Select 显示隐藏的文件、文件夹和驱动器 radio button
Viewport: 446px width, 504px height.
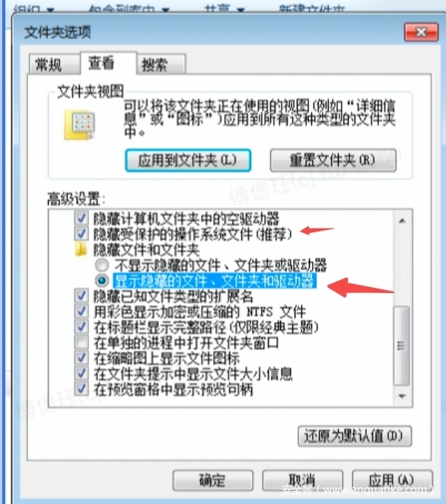click(x=102, y=280)
